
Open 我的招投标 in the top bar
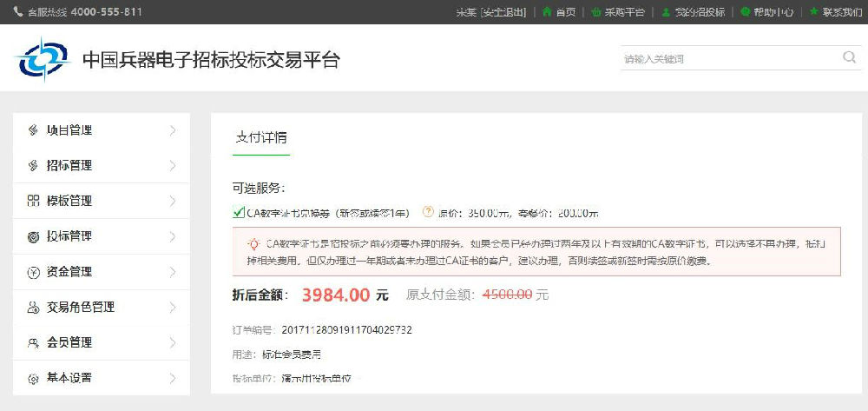pyautogui.click(x=700, y=12)
